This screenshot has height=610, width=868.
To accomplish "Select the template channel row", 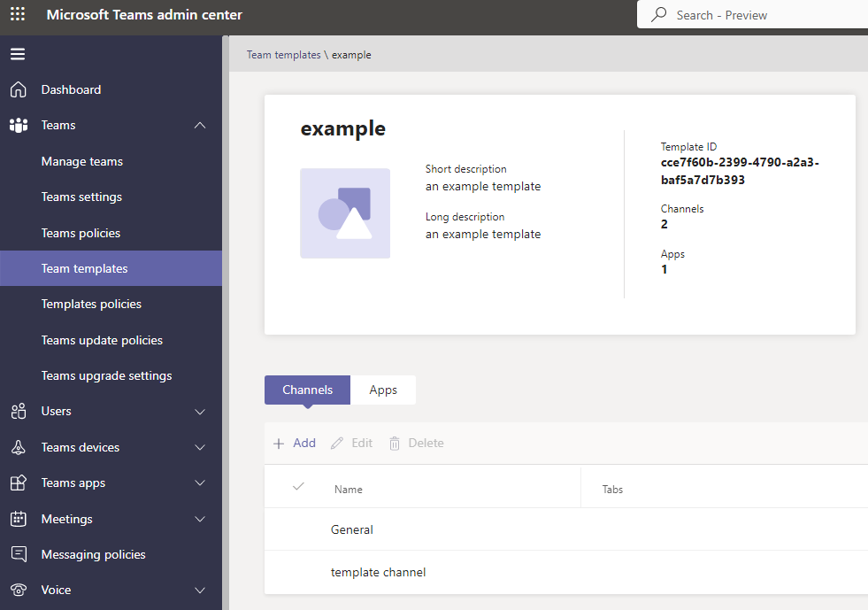I will pyautogui.click(x=566, y=572).
